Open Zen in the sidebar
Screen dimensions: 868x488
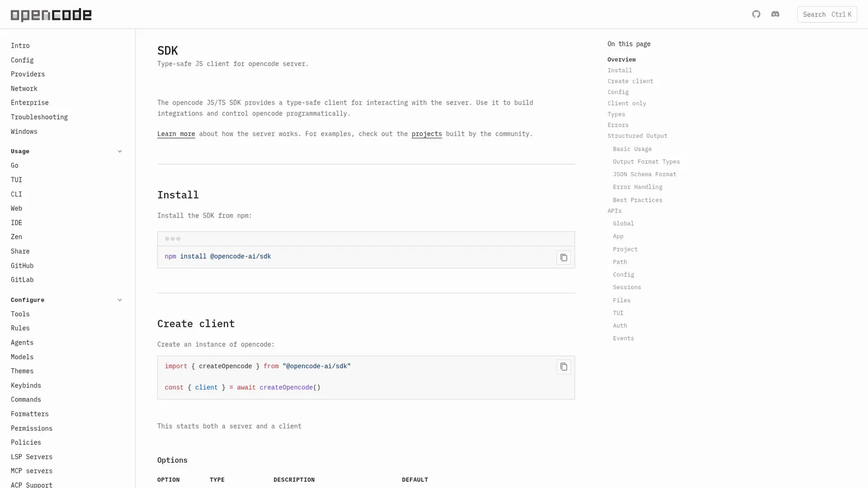16,237
